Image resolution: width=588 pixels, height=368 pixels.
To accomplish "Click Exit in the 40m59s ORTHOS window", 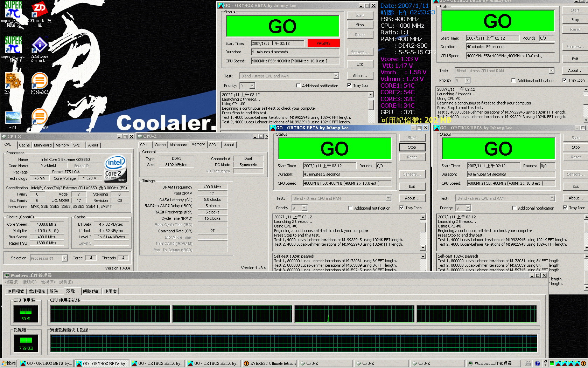I will point(575,59).
